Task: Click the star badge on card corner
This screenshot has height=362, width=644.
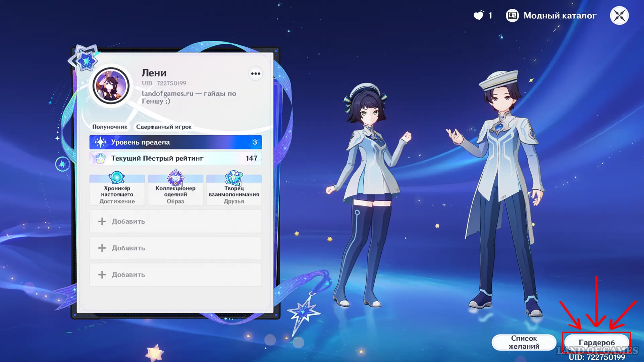Action: (86, 61)
